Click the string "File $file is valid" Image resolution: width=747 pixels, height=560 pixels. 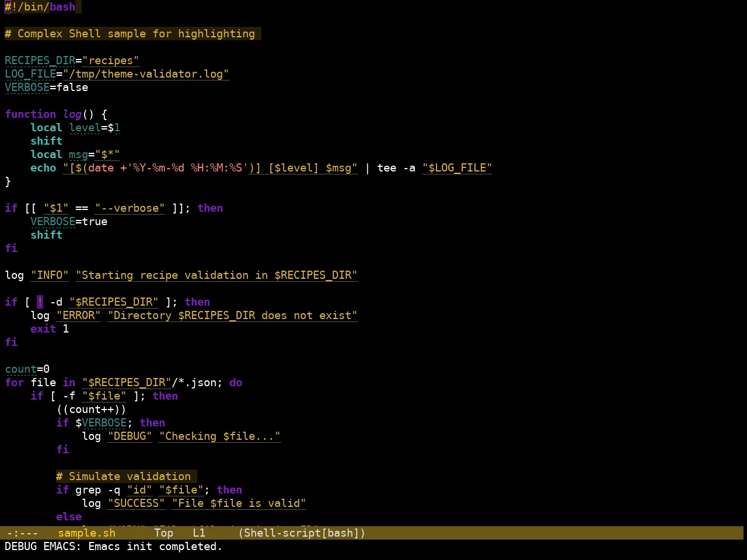(x=239, y=503)
